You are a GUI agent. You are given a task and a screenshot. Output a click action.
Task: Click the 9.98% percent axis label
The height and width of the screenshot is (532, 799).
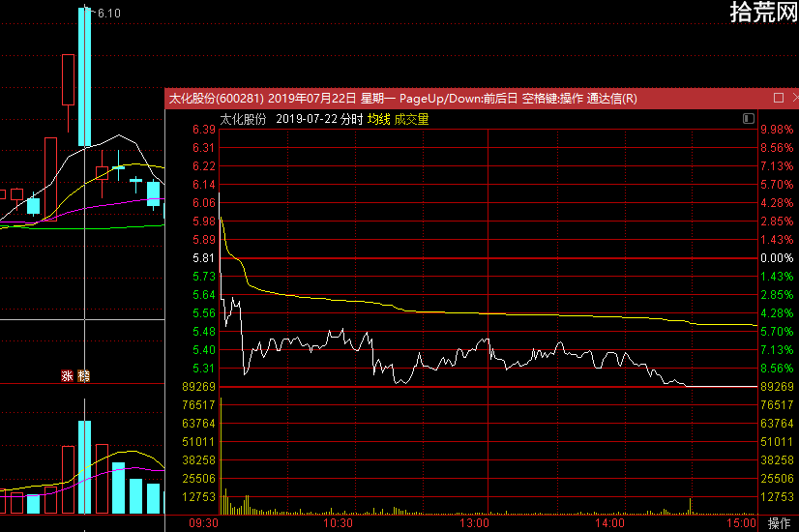777,130
